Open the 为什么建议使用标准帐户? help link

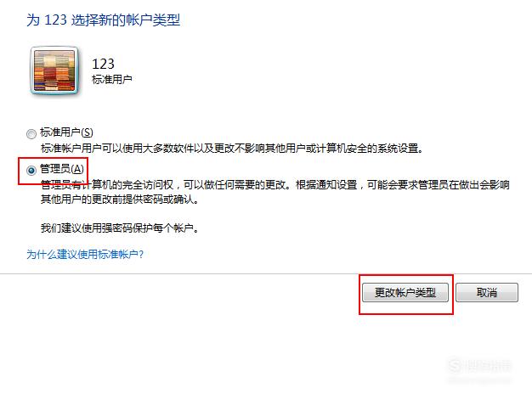[x=85, y=254]
